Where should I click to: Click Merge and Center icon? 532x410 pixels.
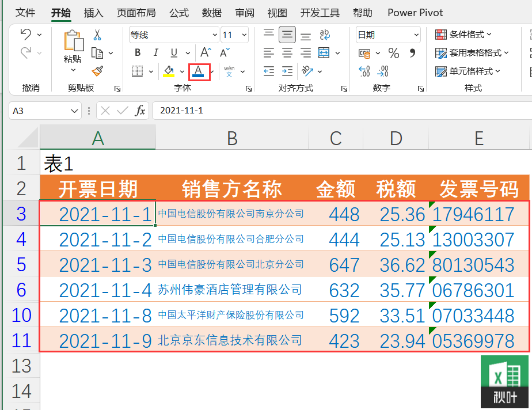click(324, 52)
